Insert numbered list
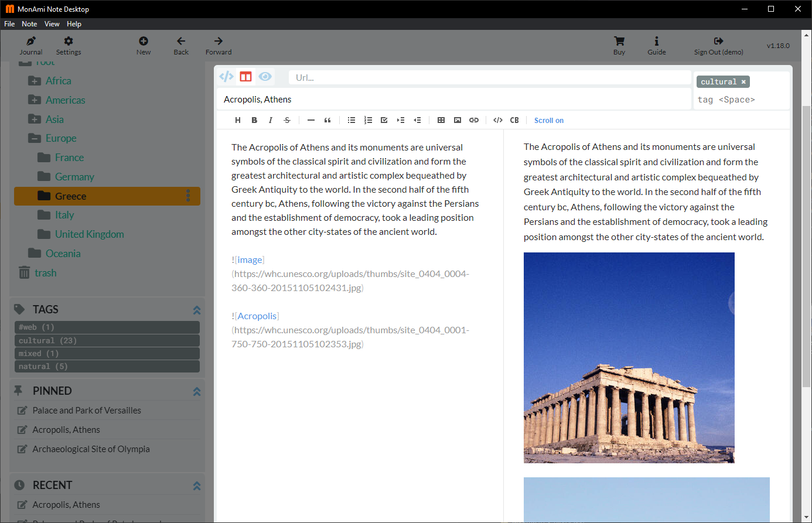 [368, 120]
